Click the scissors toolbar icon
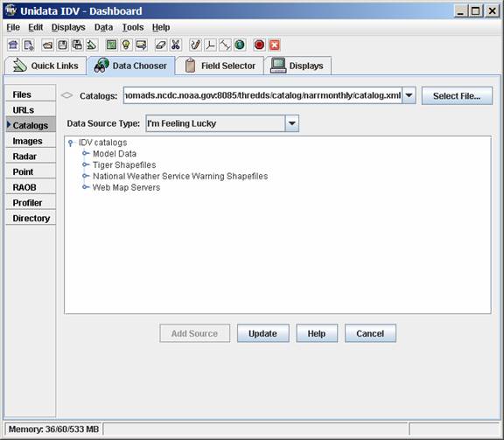 click(176, 45)
